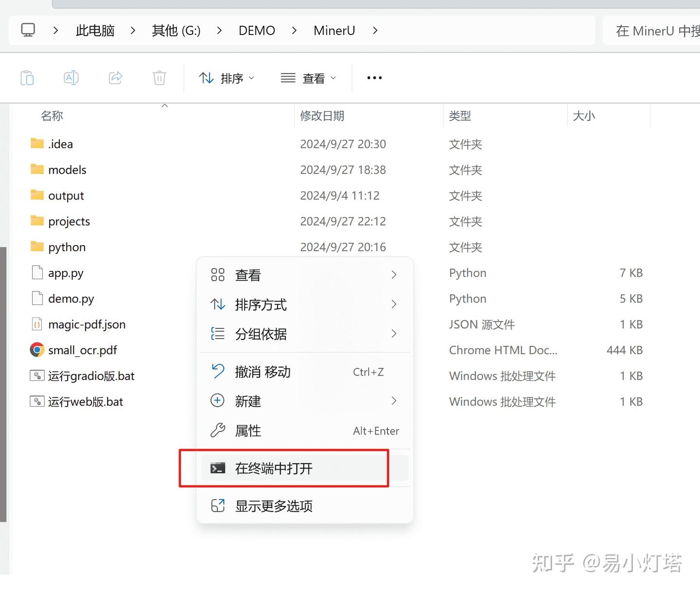Click the 运行gradio版.bat batch file icon
700x592 pixels.
pyautogui.click(x=37, y=376)
